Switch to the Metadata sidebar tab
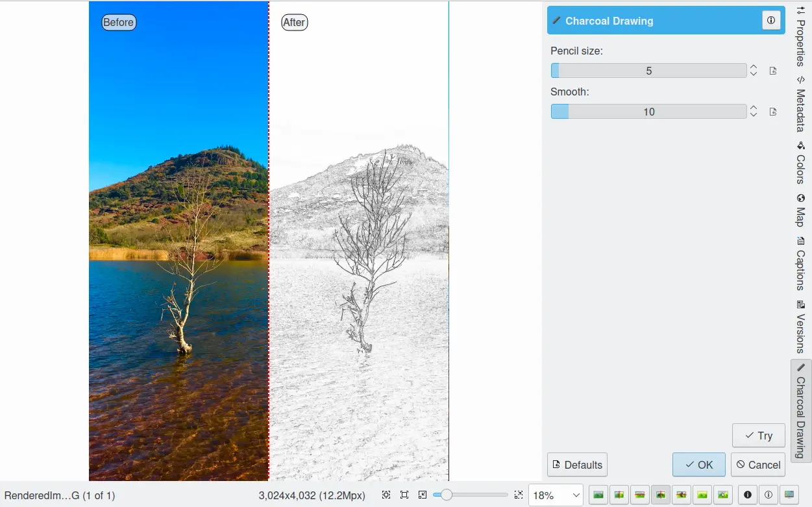This screenshot has height=507, width=812. coord(801,105)
